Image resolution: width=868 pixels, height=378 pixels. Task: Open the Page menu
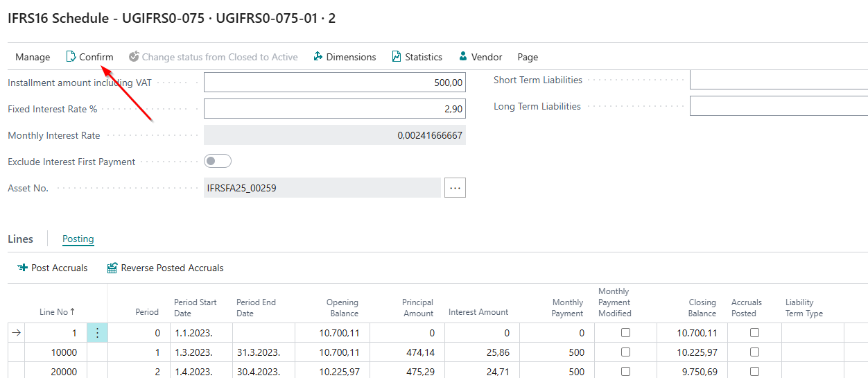528,57
